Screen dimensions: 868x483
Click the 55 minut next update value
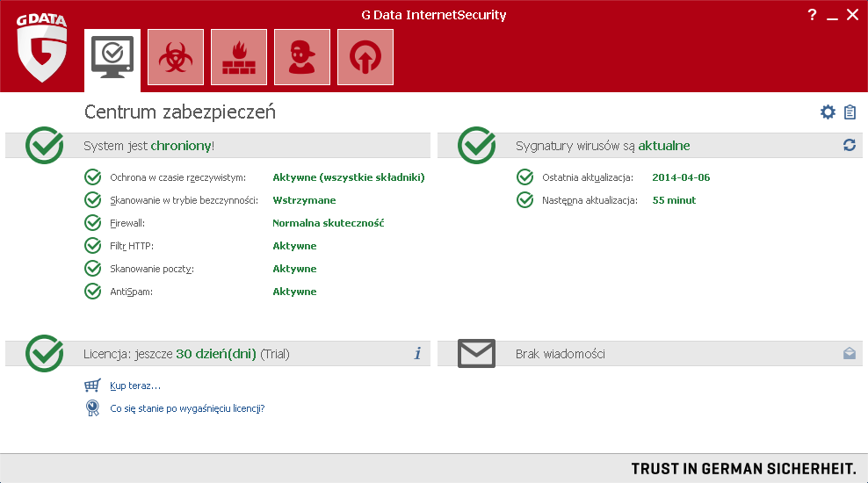point(674,200)
